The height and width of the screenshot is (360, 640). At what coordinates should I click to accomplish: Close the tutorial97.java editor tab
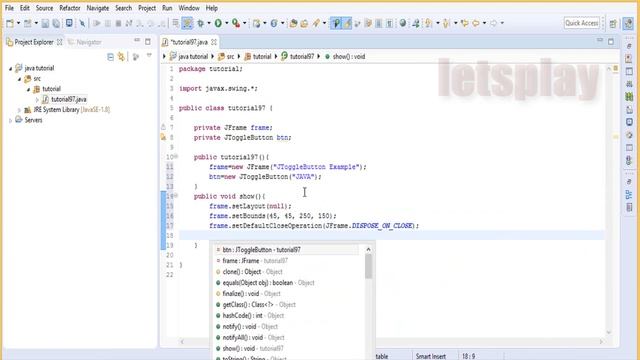click(x=214, y=42)
